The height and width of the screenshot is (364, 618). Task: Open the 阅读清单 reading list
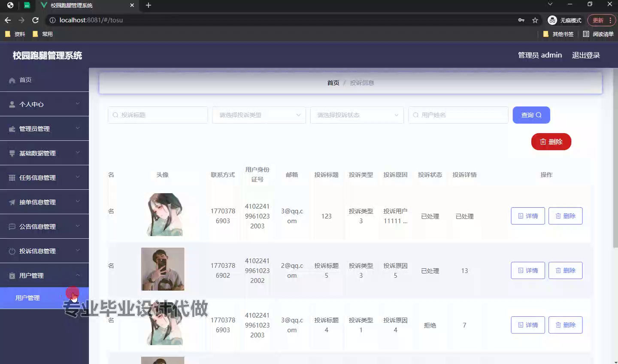tap(598, 34)
